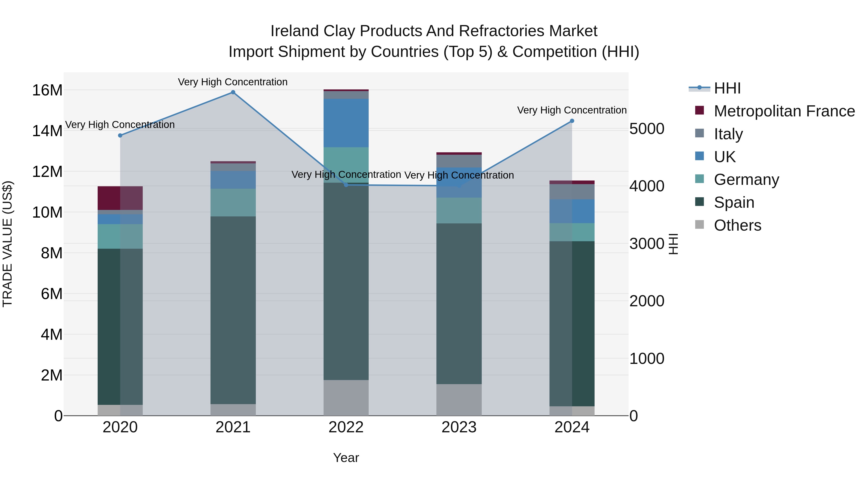Viewport: 868px width, 488px height.
Task: Click the Germany segment of 2020 bar
Action: tap(120, 236)
